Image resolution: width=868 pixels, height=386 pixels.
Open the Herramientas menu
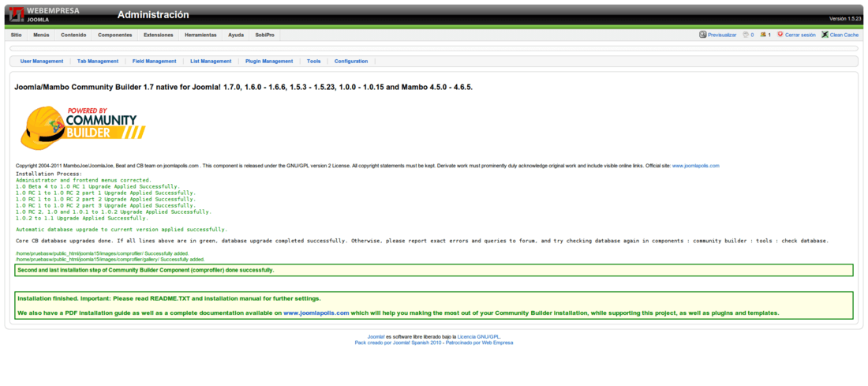coord(200,35)
